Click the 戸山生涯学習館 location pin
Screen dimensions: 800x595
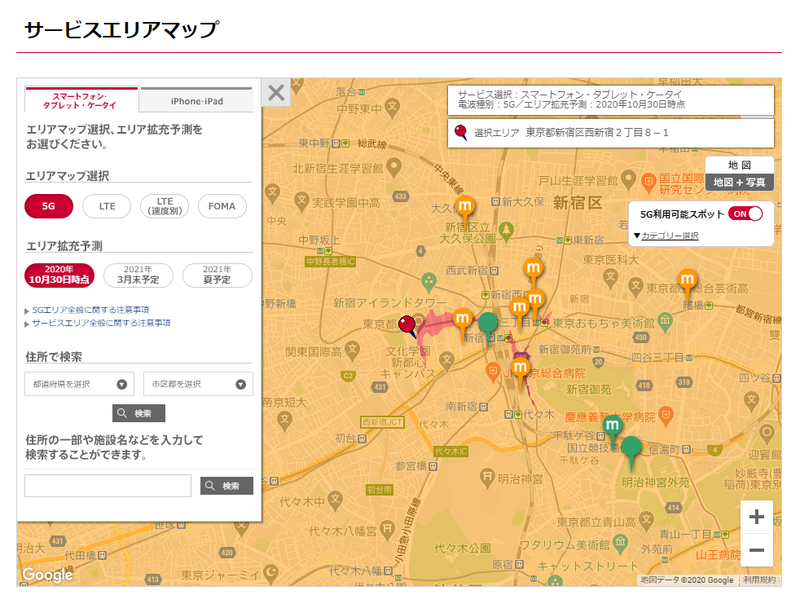pos(629,179)
